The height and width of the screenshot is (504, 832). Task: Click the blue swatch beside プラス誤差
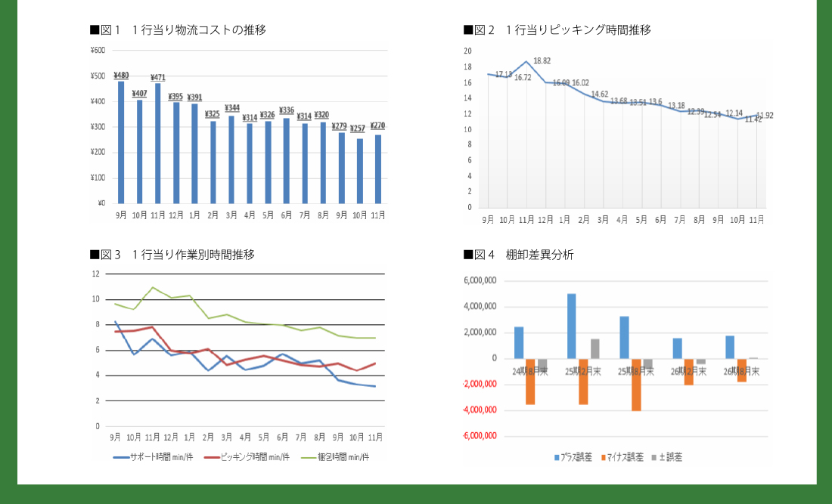(557, 457)
